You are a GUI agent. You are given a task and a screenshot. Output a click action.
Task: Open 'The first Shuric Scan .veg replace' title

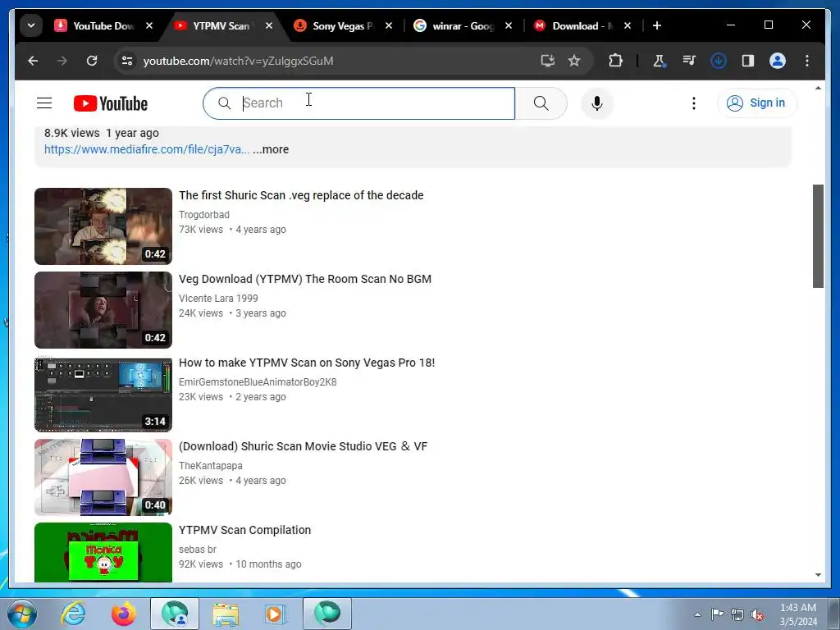coord(301,195)
